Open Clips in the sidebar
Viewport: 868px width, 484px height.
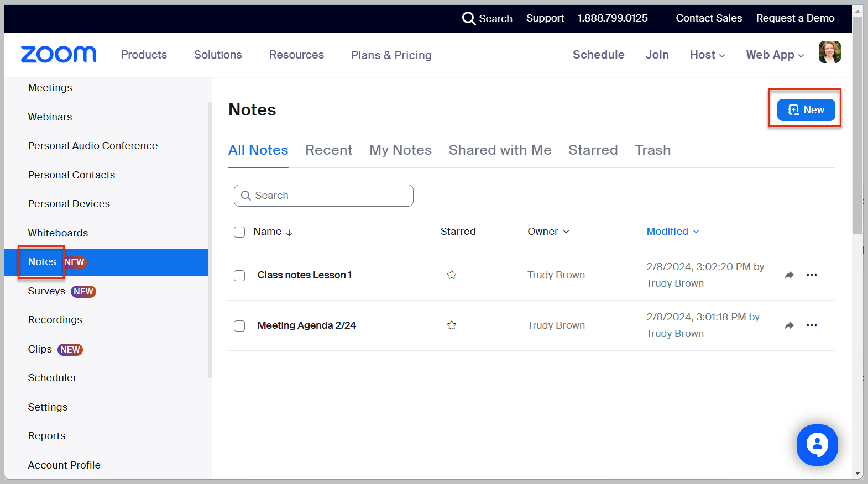click(x=40, y=349)
